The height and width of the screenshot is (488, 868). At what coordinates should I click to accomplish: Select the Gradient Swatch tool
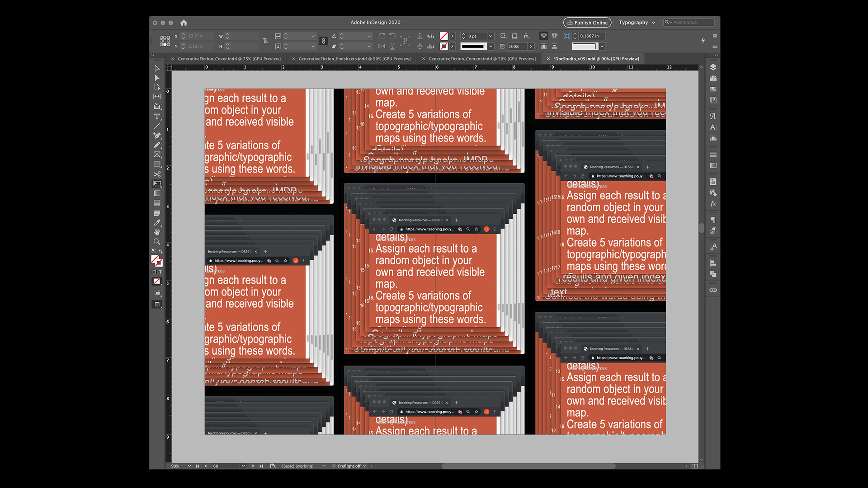coord(157,193)
